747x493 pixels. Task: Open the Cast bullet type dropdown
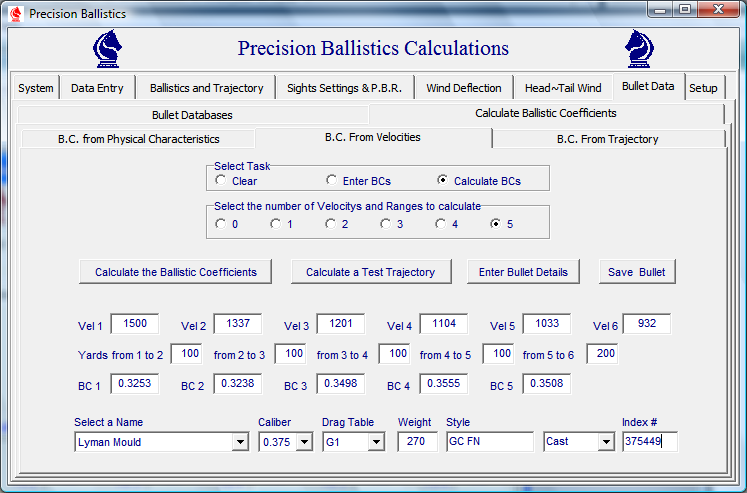606,442
